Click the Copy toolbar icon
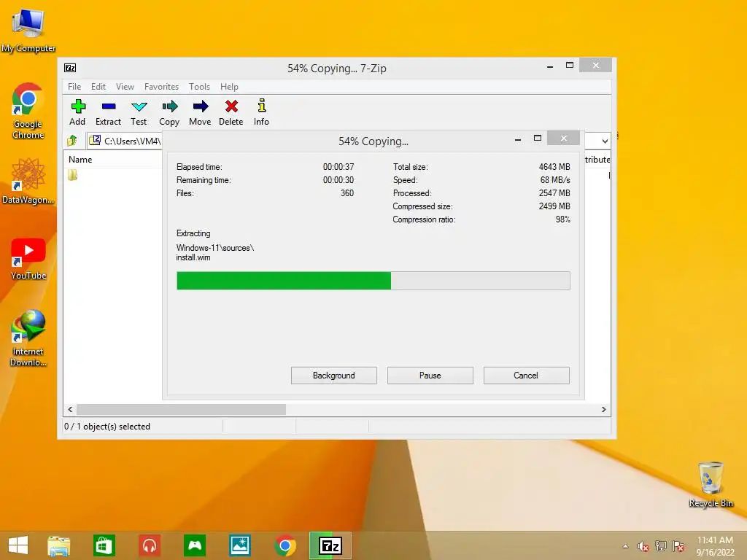747x560 pixels. 169,106
